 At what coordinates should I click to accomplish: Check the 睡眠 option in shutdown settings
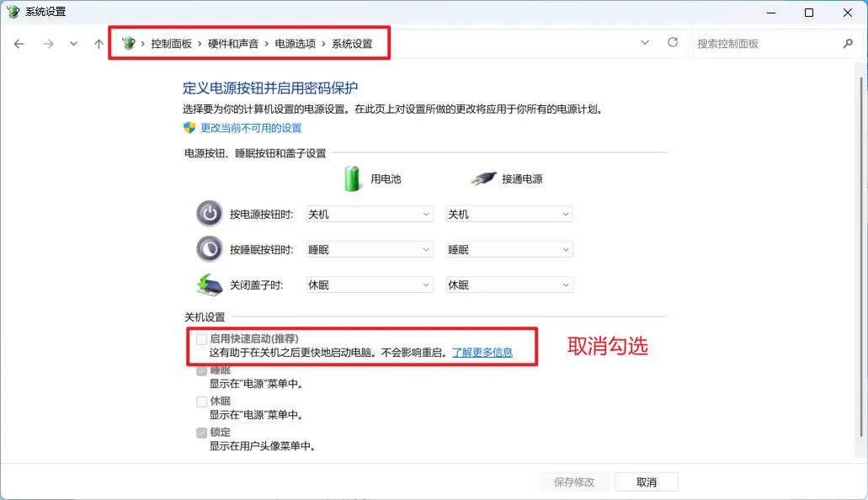(x=202, y=370)
